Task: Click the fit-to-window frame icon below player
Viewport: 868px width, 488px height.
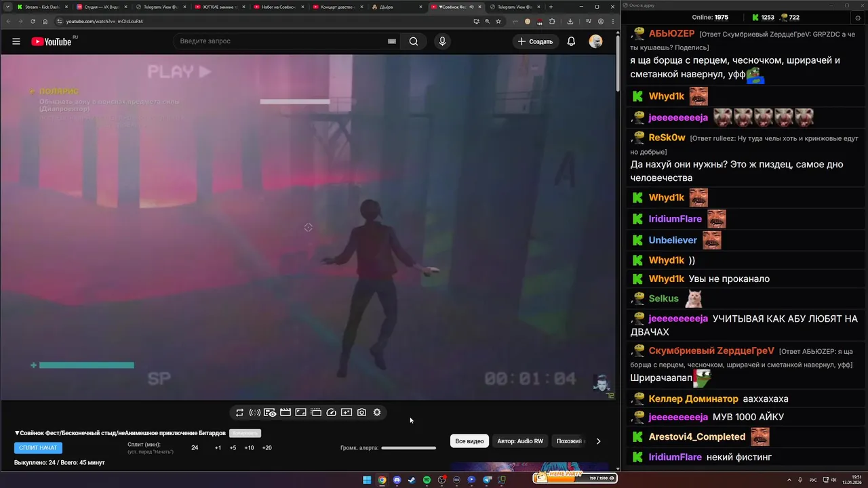Action: [x=300, y=412]
